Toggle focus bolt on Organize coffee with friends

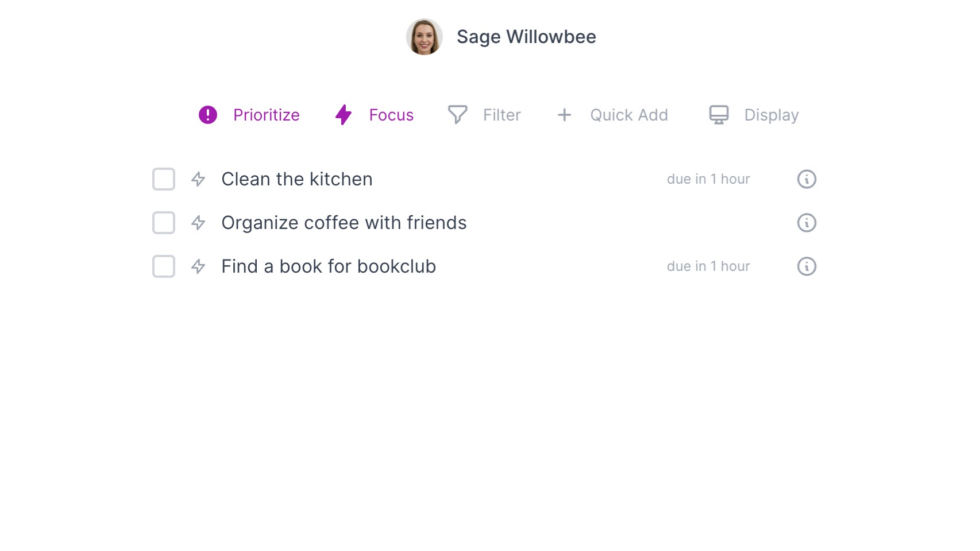(198, 223)
